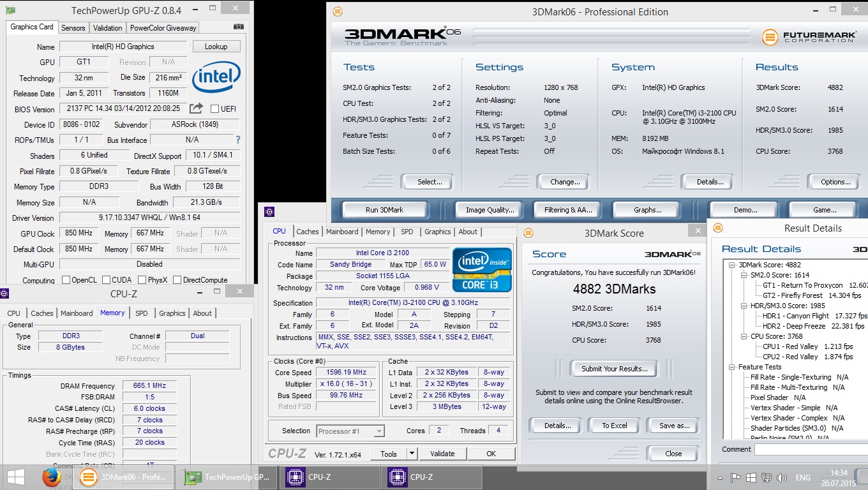The height and width of the screenshot is (490, 868).
Task: Open the Tools dropdown arrow in CPU-Z
Action: (412, 454)
